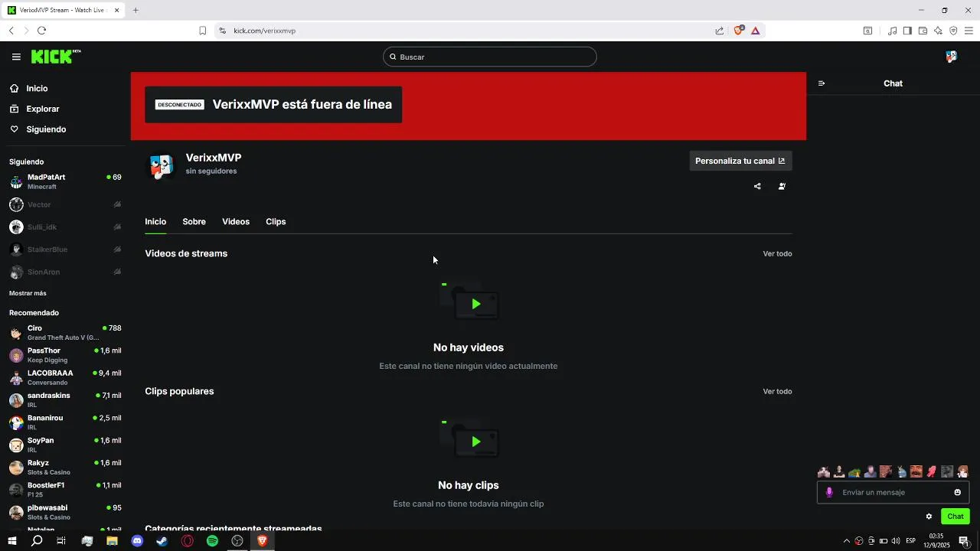Open the emoji picker in chat input
This screenshot has width=980, height=551.
[x=957, y=493]
